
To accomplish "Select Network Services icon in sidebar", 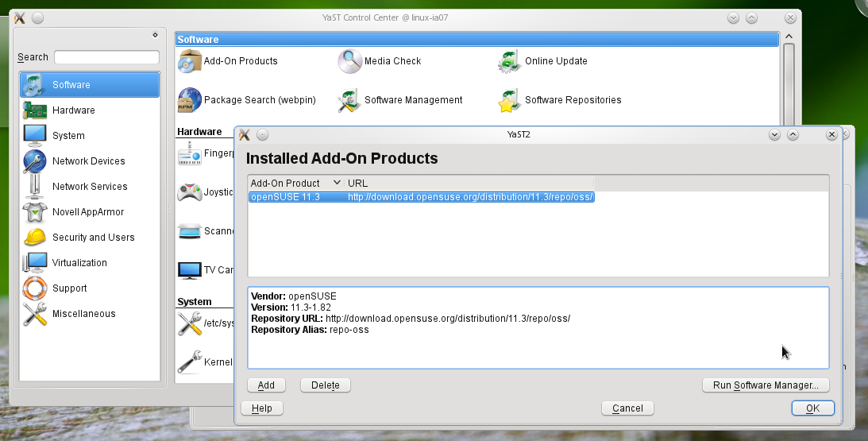I will click(35, 187).
